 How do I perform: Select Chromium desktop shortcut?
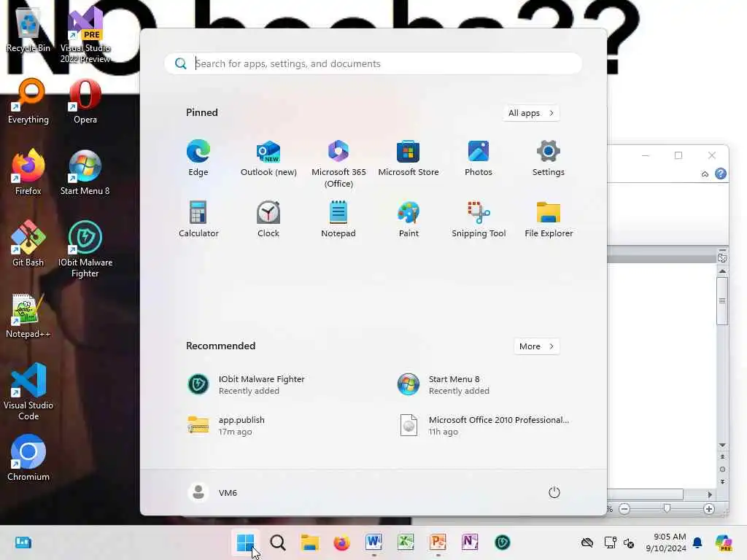28,458
